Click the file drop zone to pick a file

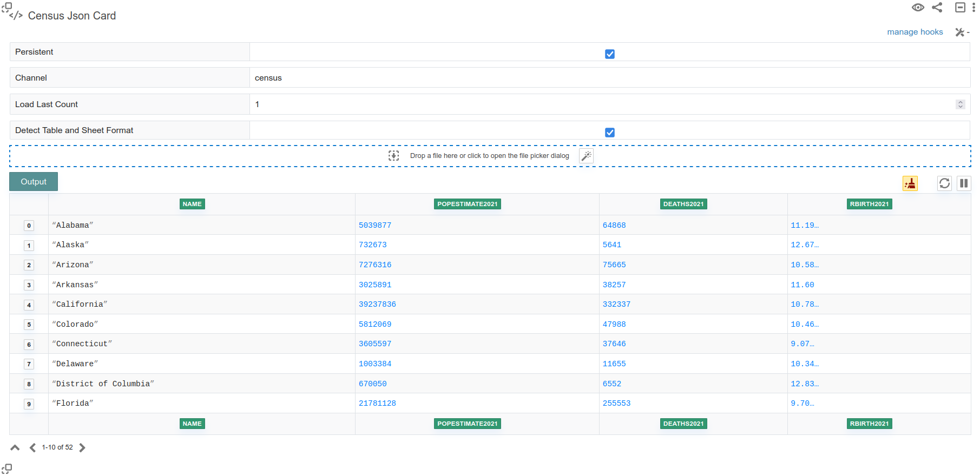(490, 156)
